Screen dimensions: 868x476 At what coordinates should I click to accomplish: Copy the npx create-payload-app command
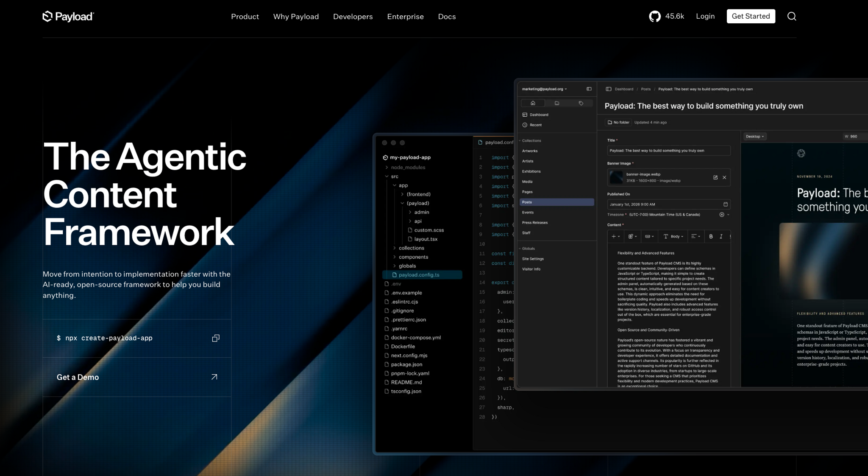click(x=216, y=338)
